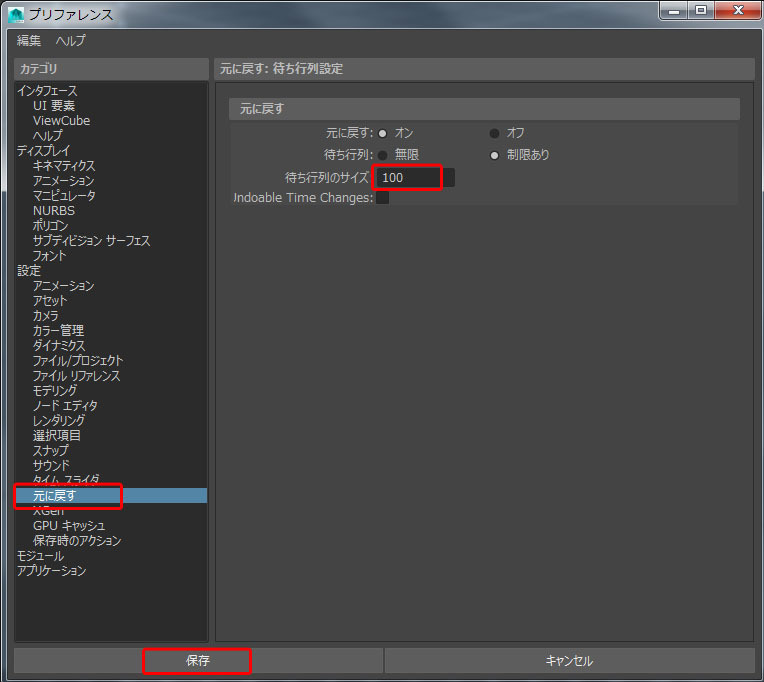The width and height of the screenshot is (764, 682).
Task: Close the プリファレンス window
Action: tap(739, 11)
